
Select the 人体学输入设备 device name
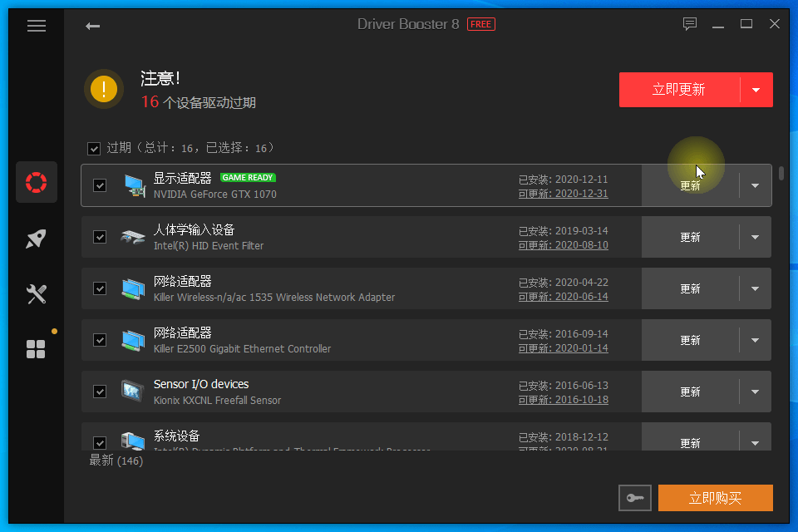[x=194, y=229]
